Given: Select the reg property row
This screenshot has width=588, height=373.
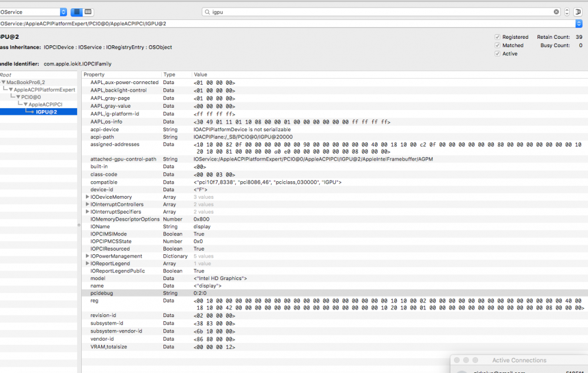Looking at the screenshot, I should click(335, 304).
